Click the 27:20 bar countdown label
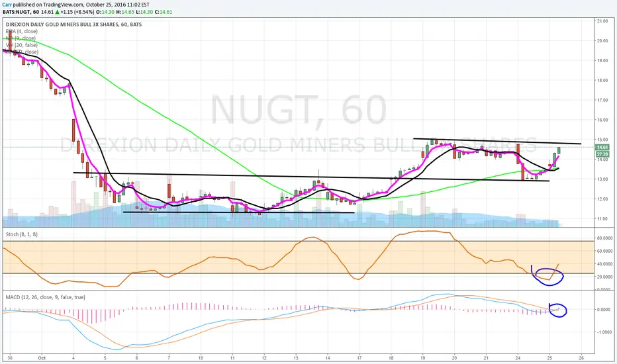Screen dimensions: 617x364 coord(602,154)
